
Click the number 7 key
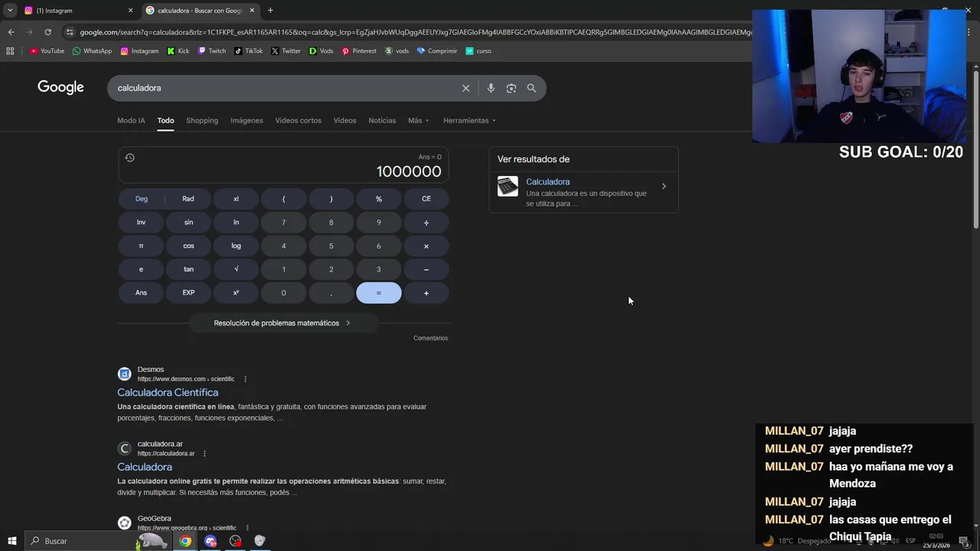283,223
